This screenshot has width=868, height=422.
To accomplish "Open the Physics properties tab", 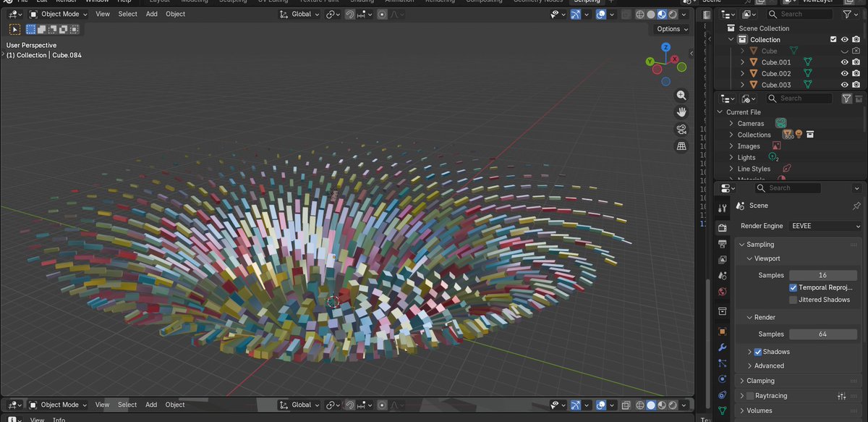I will 722,379.
